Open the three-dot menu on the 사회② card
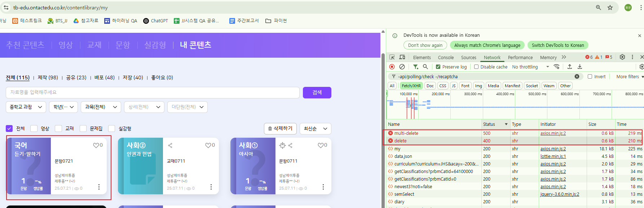644x208 pixels. (x=211, y=187)
